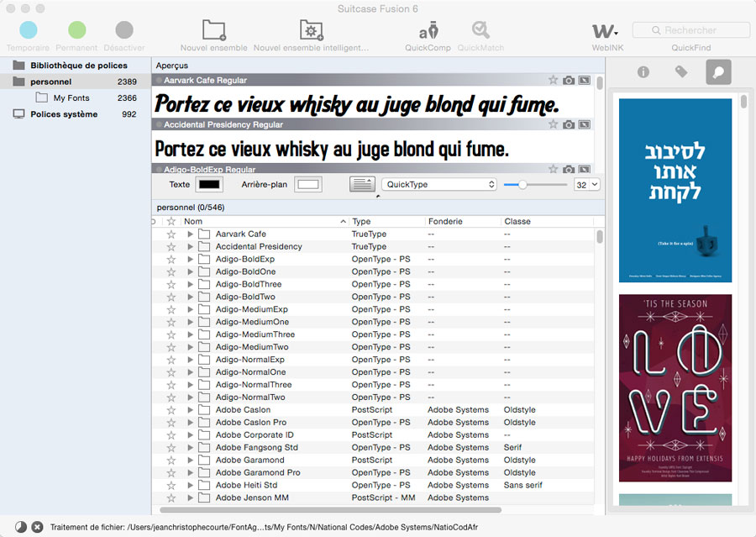Sort the font list by Classe column
756x537 pixels.
(x=547, y=222)
